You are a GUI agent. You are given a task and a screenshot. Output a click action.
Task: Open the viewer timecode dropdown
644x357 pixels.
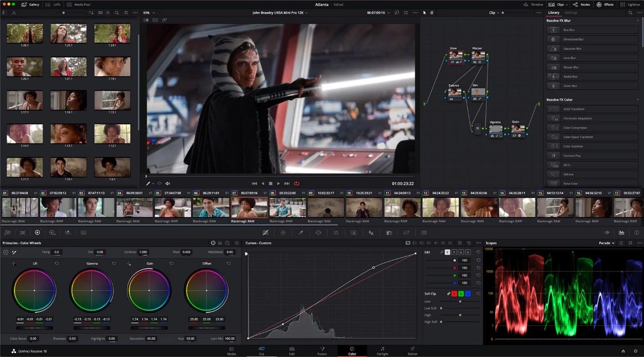[378, 13]
